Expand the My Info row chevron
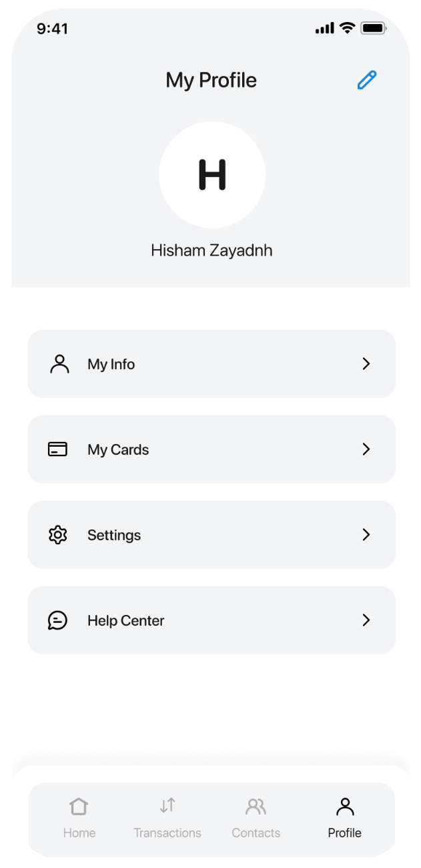Image resolution: width=421 pixels, height=868 pixels. tap(366, 364)
